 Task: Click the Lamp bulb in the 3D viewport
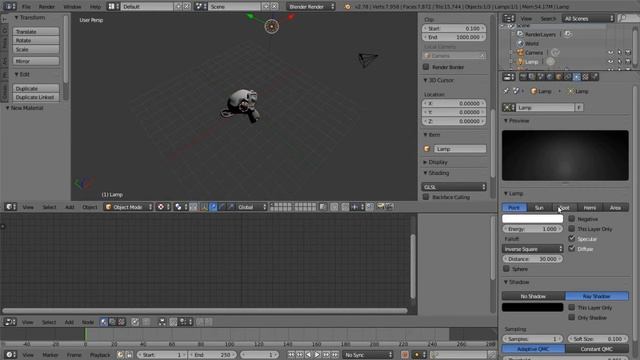point(272,27)
